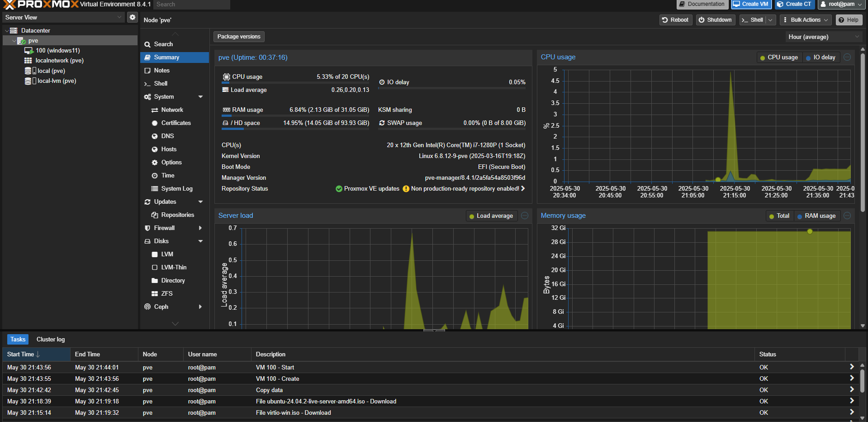Collapse the Datacenter tree node

coord(7,30)
